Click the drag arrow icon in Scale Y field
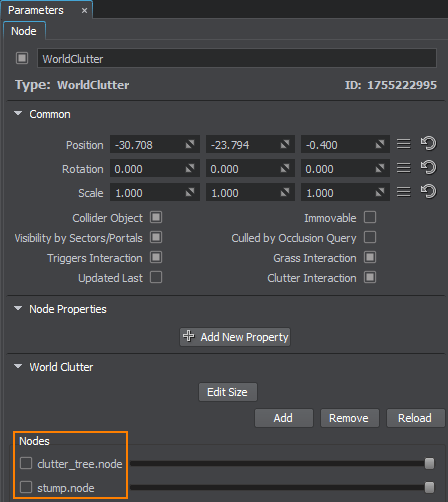Viewport: 448px width, 502px height. point(285,192)
